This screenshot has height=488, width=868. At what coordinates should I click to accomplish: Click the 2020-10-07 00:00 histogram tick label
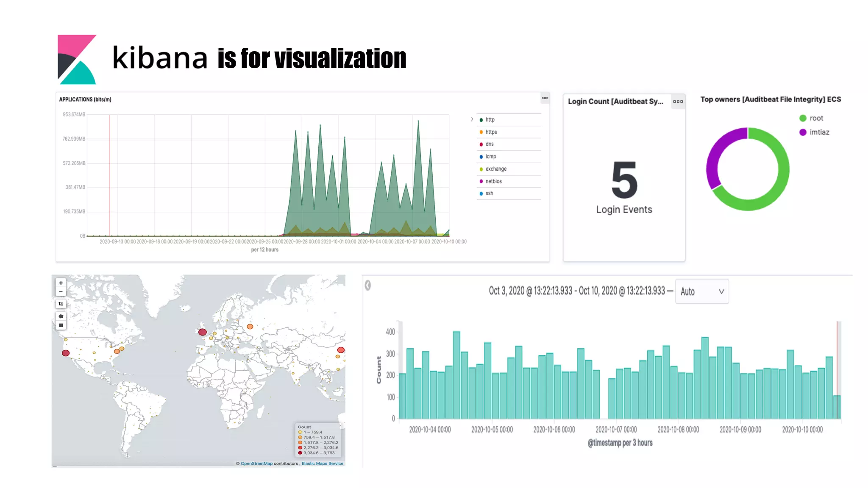(616, 430)
